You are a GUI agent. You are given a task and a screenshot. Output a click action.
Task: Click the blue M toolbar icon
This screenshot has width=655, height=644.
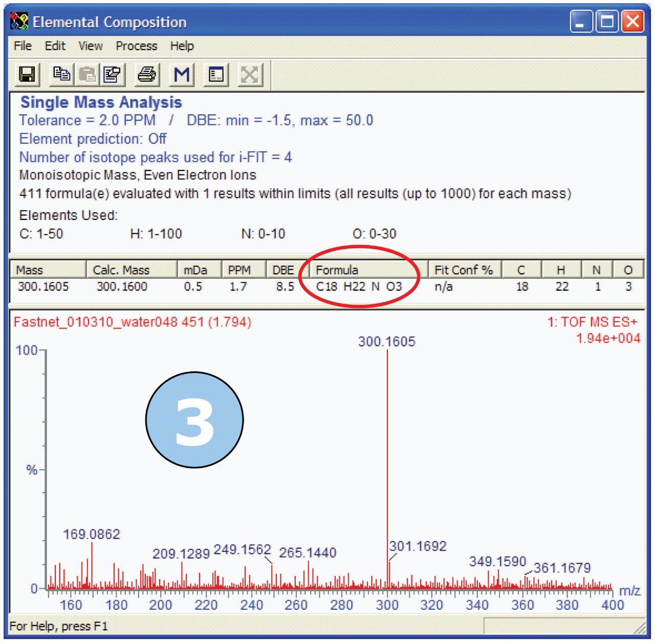click(x=181, y=75)
